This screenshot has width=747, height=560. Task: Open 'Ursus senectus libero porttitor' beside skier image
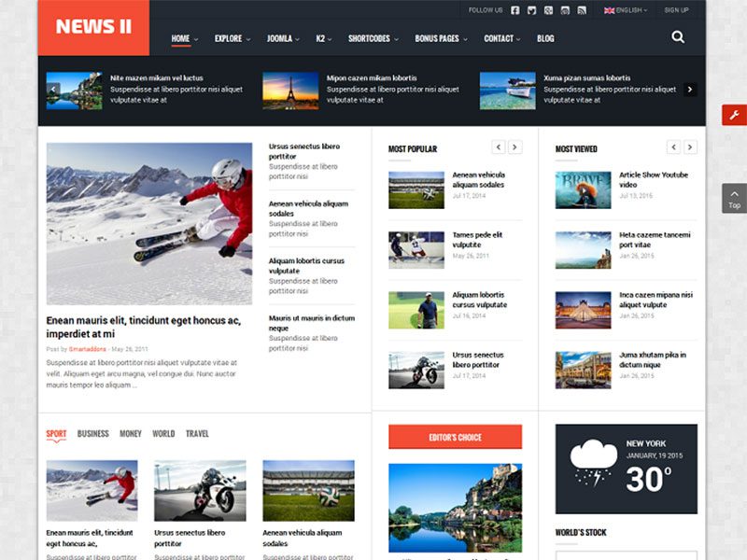click(304, 151)
